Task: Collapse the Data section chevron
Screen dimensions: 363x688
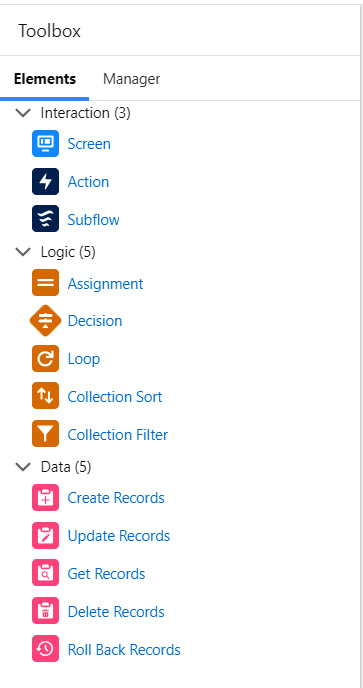Action: [23, 467]
